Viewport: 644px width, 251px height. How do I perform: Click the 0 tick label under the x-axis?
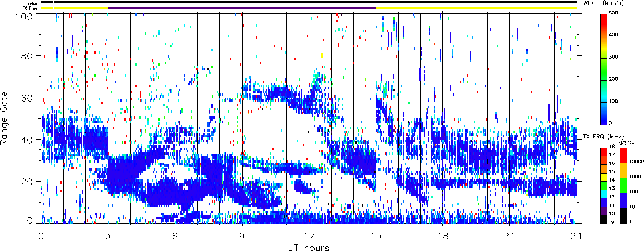click(x=41, y=237)
